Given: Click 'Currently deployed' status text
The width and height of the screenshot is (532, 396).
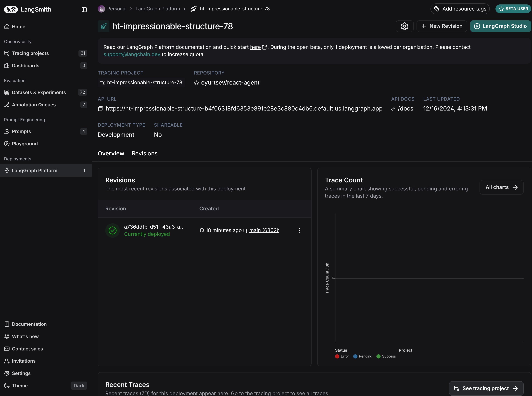Looking at the screenshot, I should click(147, 234).
